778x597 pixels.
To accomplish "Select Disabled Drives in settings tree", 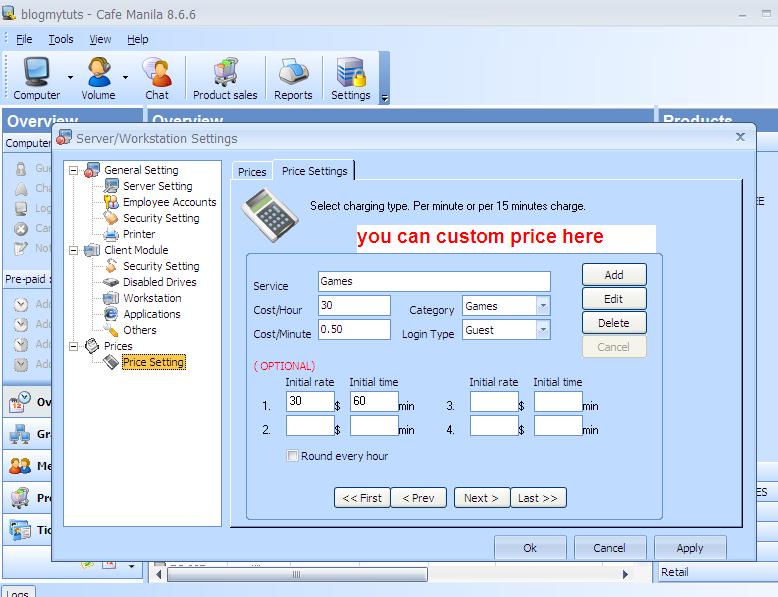I will (160, 282).
